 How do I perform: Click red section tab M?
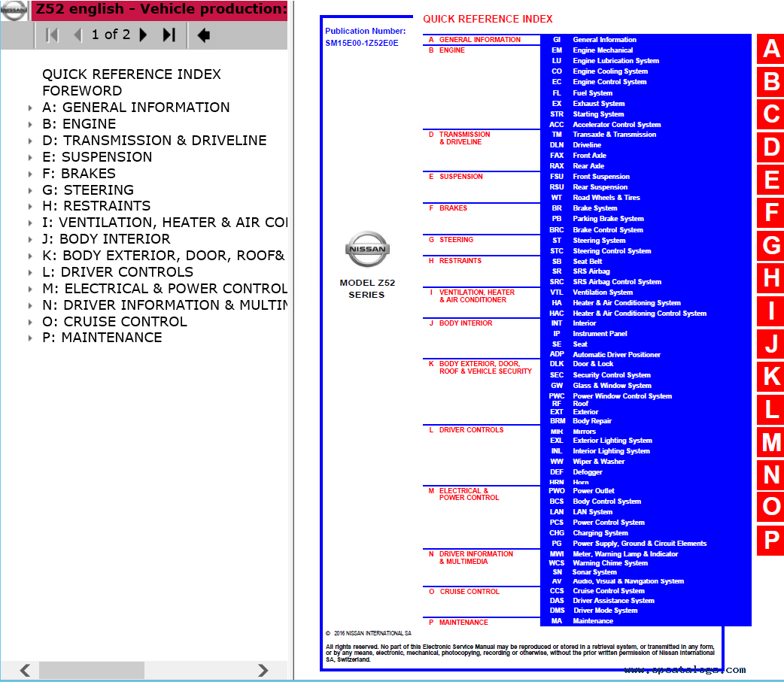coord(771,442)
